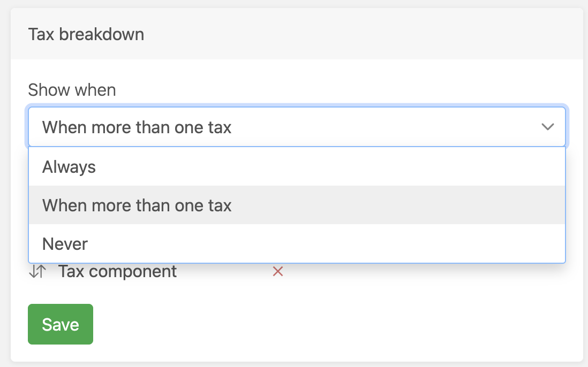The width and height of the screenshot is (588, 367).
Task: Save the tax breakdown settings
Action: pos(61,324)
